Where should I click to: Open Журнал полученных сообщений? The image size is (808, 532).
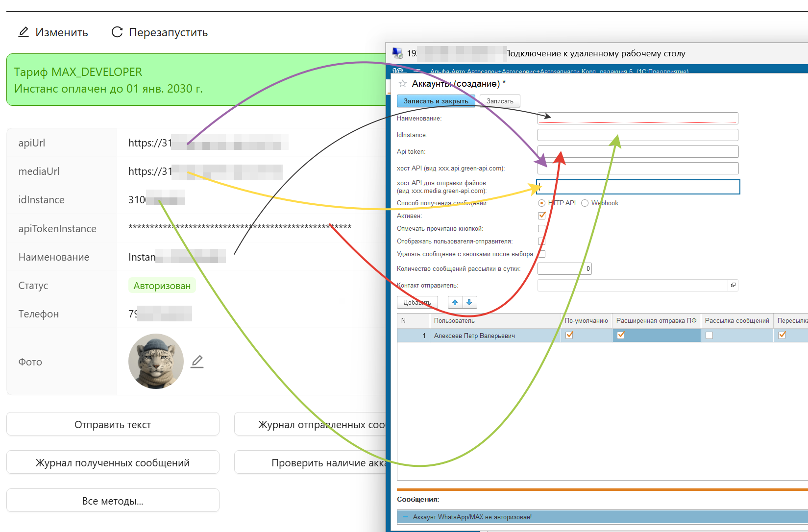coord(113,462)
